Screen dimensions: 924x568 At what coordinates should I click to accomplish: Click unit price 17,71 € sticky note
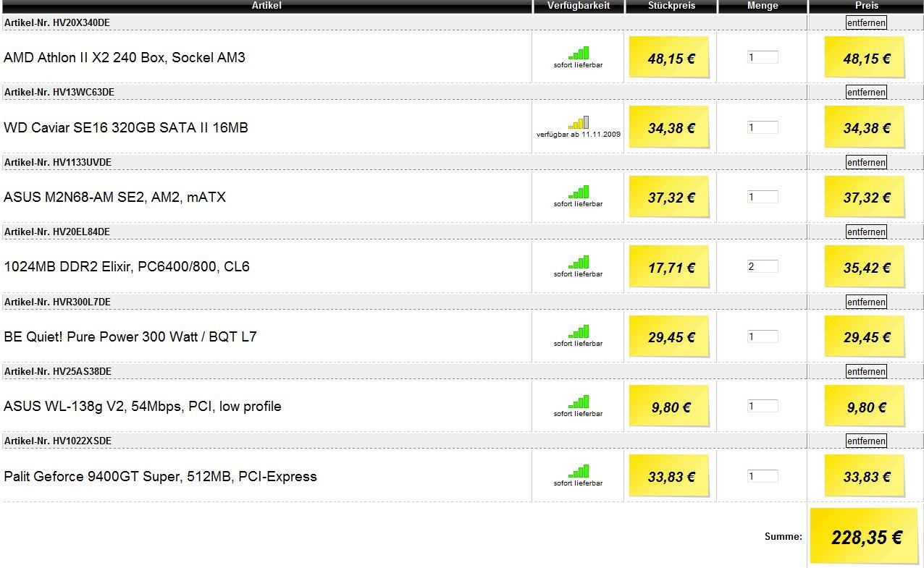pyautogui.click(x=669, y=267)
